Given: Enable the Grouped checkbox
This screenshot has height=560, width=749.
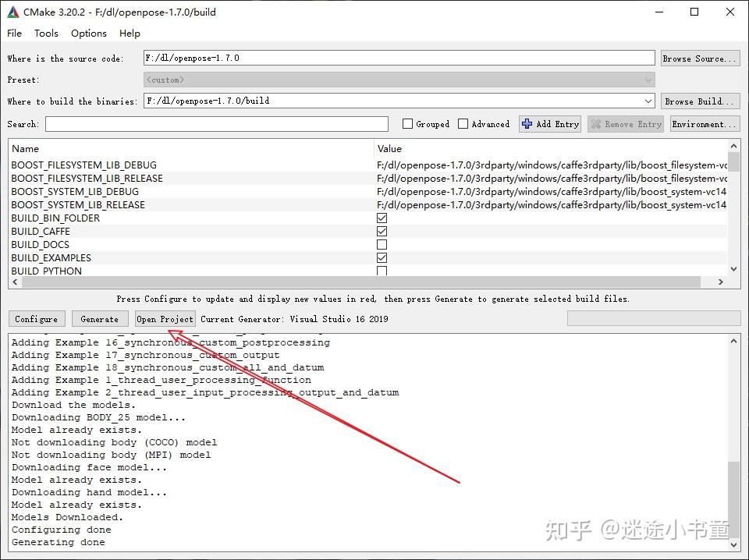Looking at the screenshot, I should coord(406,123).
